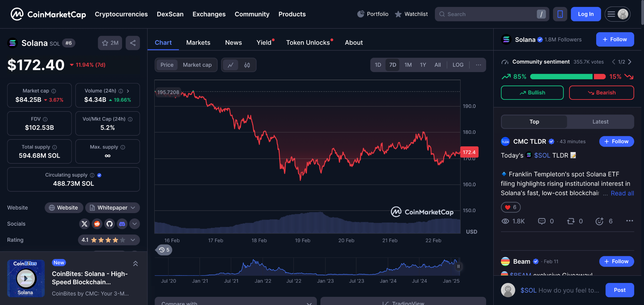Click the repost icon on CMC TLDR post
This screenshot has width=644, height=305.
pyautogui.click(x=571, y=221)
